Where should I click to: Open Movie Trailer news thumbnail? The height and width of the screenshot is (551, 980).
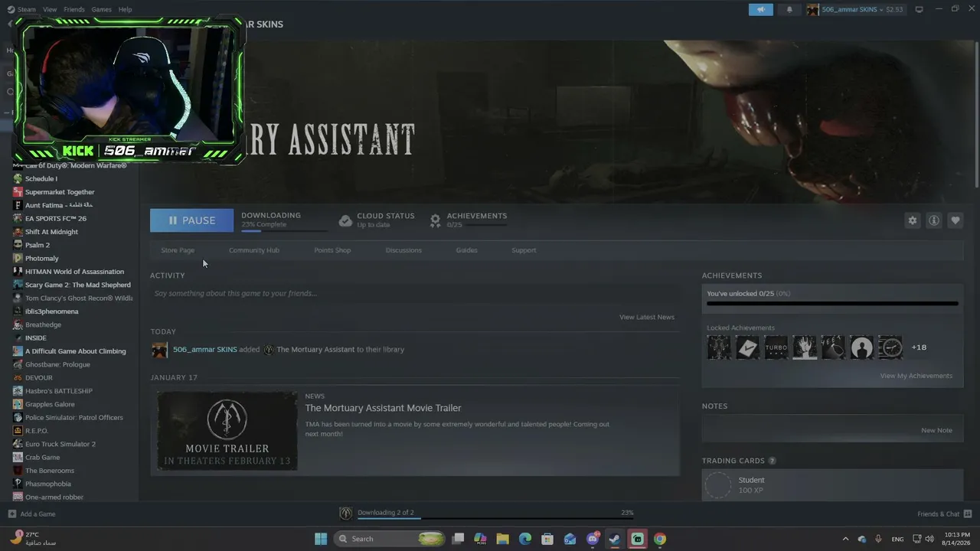227,431
